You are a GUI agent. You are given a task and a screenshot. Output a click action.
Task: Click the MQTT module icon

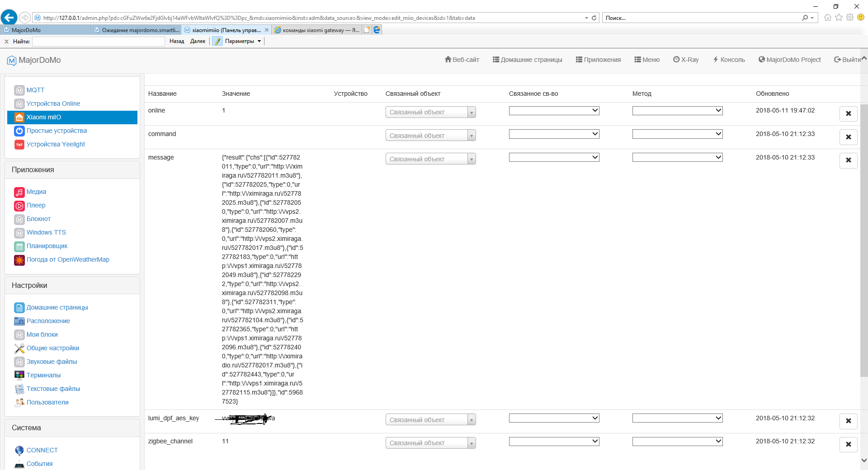click(x=19, y=90)
